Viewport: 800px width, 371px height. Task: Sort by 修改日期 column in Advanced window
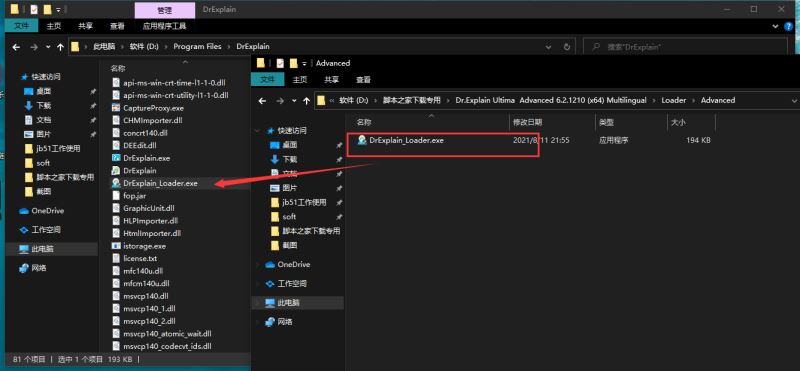click(x=528, y=122)
